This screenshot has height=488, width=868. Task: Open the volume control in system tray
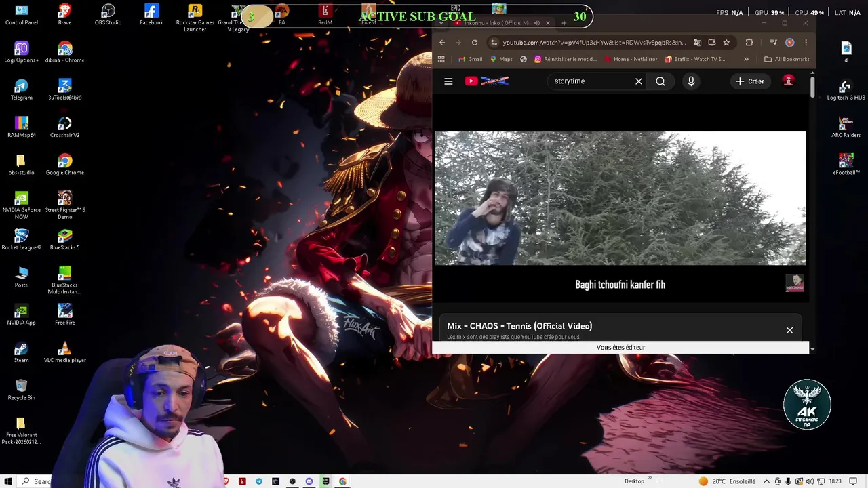pyautogui.click(x=810, y=481)
